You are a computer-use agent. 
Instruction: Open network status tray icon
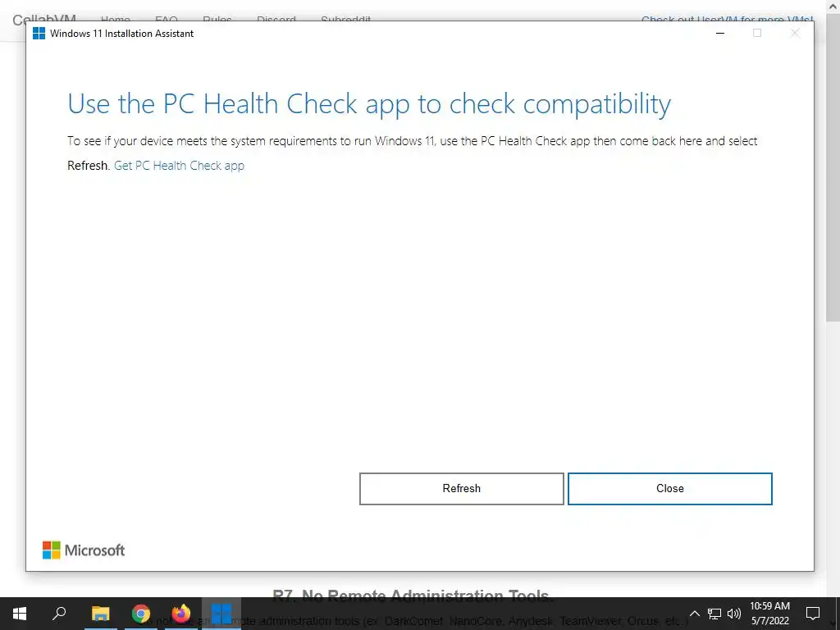pyautogui.click(x=714, y=614)
